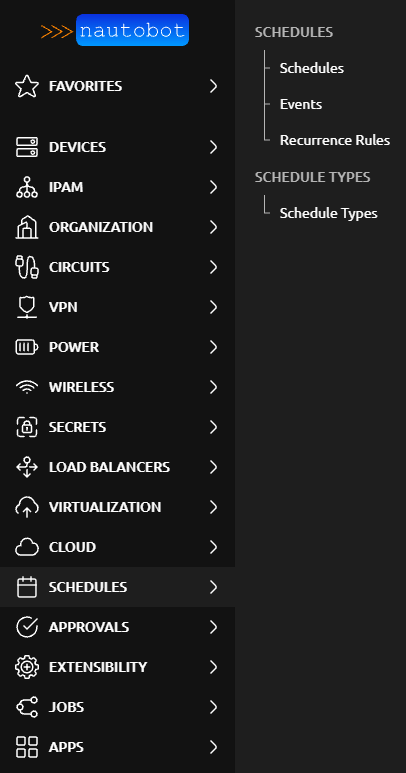Open the Recurrence Rules link

tap(335, 141)
